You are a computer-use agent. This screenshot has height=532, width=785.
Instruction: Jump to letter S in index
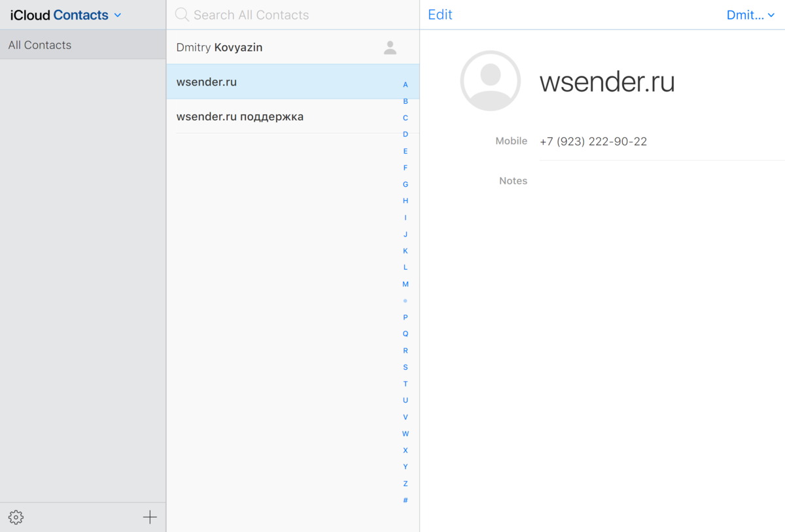406,367
